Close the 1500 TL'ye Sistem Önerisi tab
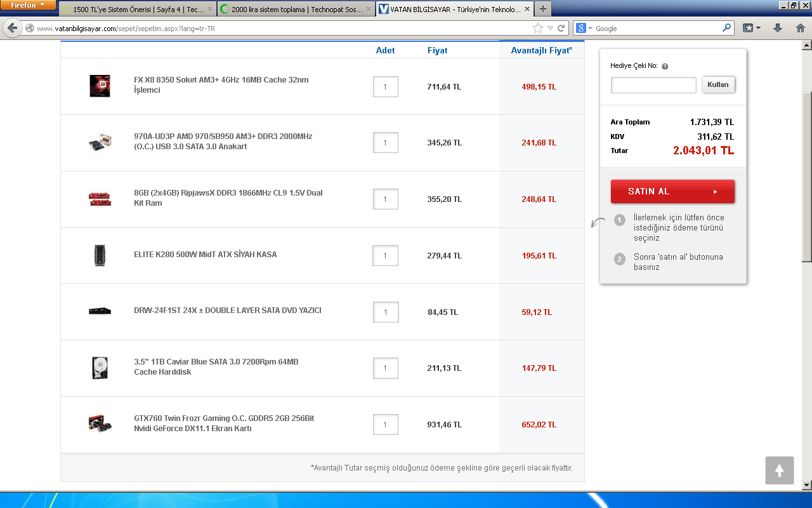 [210, 10]
